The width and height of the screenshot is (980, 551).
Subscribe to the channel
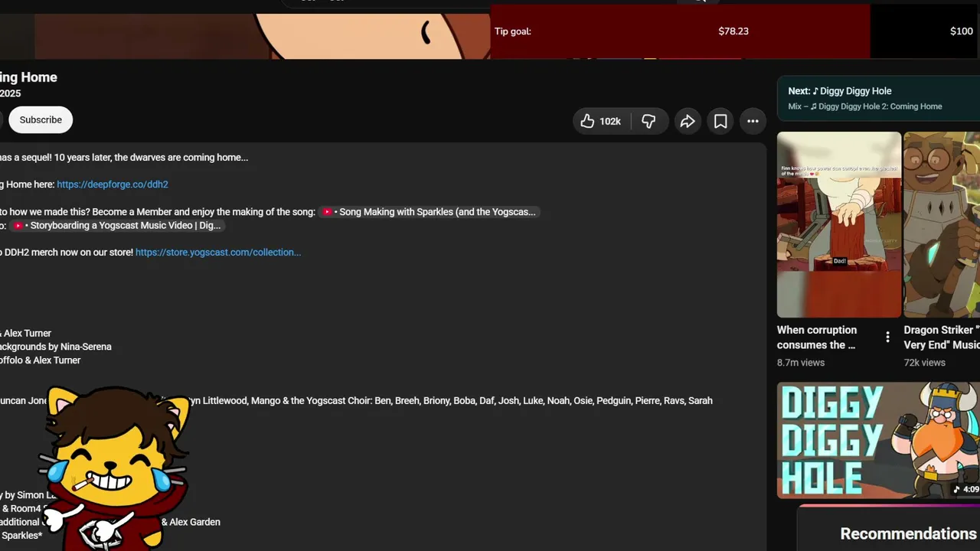click(x=41, y=119)
